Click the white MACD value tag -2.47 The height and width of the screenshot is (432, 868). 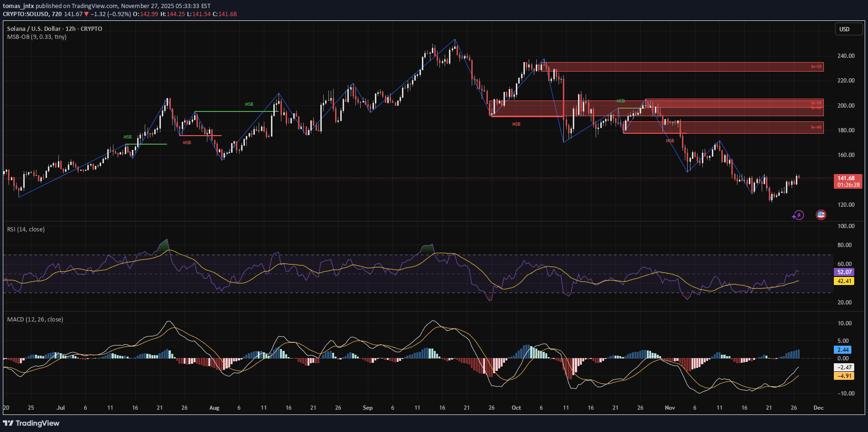point(844,367)
